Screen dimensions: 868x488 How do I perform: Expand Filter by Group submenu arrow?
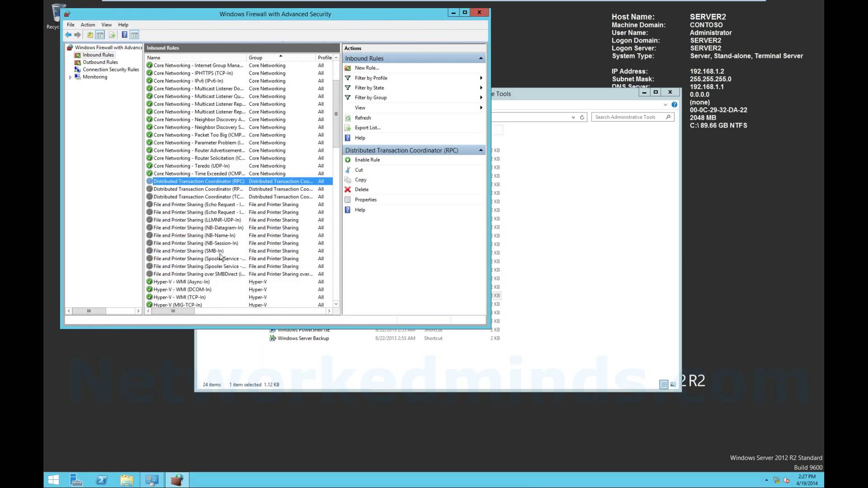pyautogui.click(x=481, y=98)
